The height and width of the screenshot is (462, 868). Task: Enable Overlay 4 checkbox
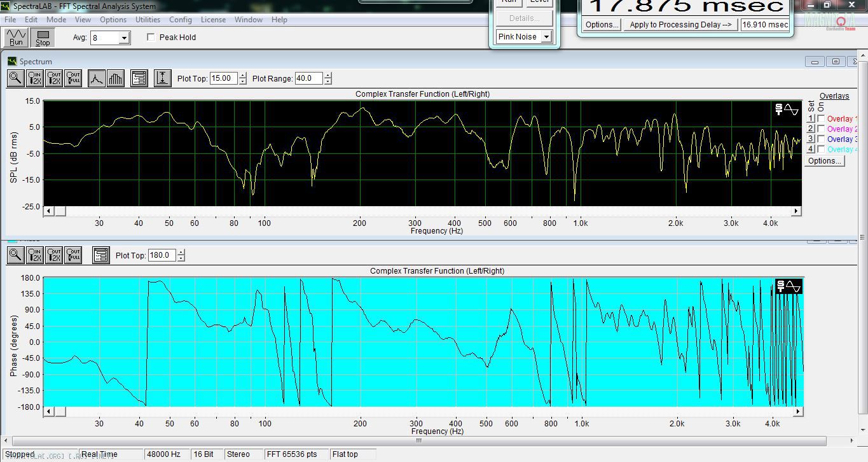(821, 150)
